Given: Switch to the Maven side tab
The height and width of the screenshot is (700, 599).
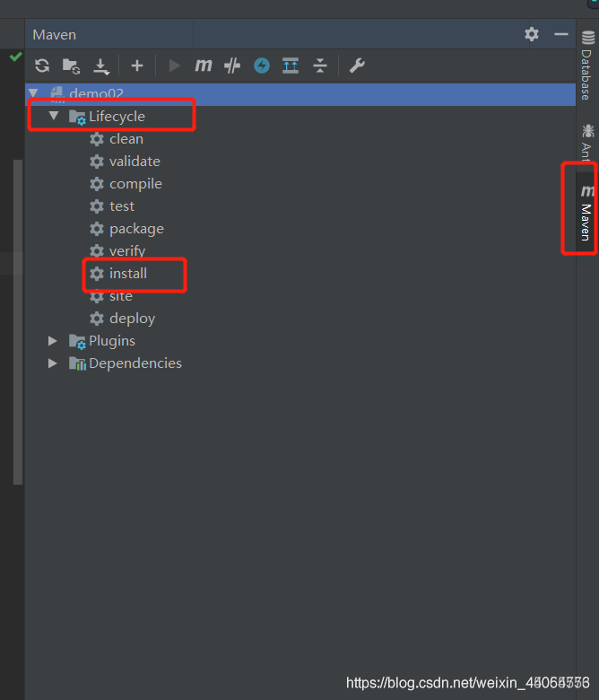Looking at the screenshot, I should click(587, 213).
